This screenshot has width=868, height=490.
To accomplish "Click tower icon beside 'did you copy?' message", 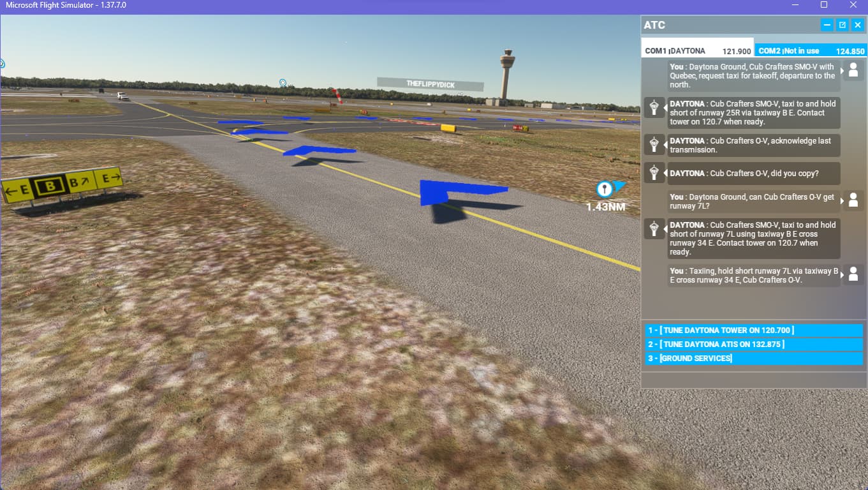I will 654,172.
